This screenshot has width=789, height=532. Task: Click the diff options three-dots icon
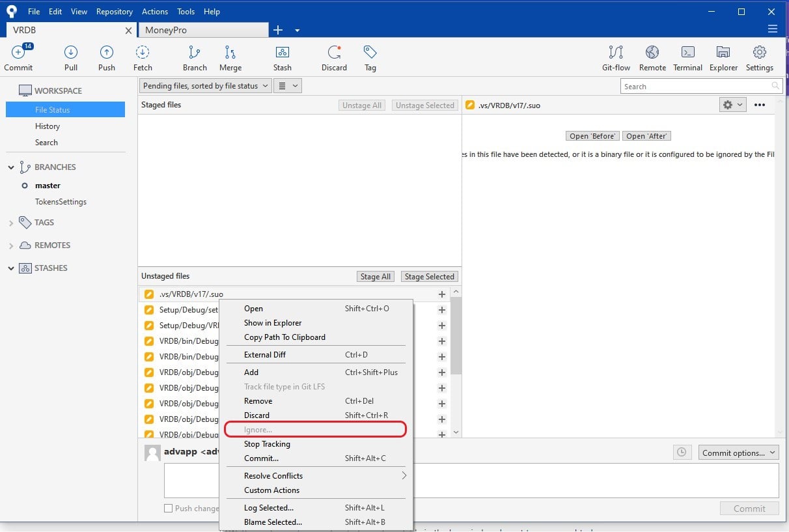(760, 105)
